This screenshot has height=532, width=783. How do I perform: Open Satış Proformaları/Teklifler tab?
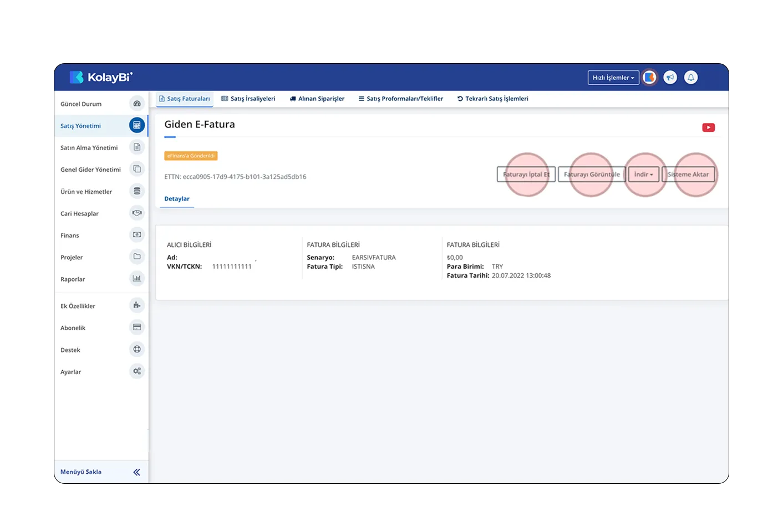pos(401,99)
